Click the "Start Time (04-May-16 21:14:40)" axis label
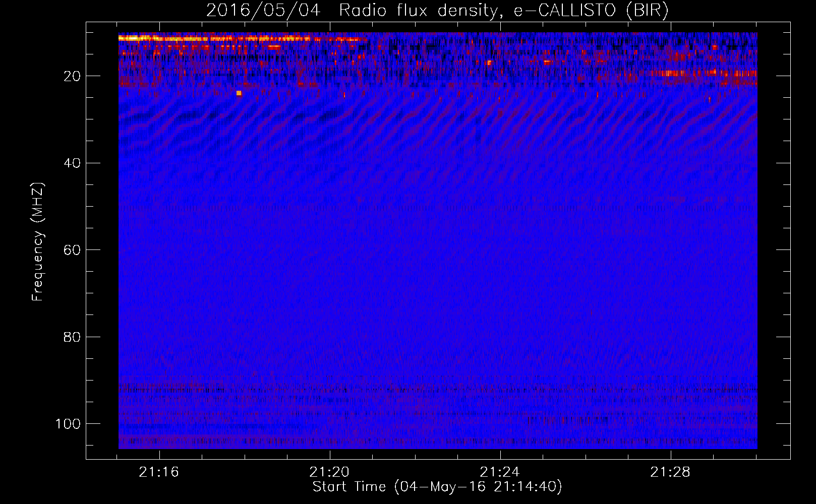This screenshot has width=816, height=504. click(437, 487)
